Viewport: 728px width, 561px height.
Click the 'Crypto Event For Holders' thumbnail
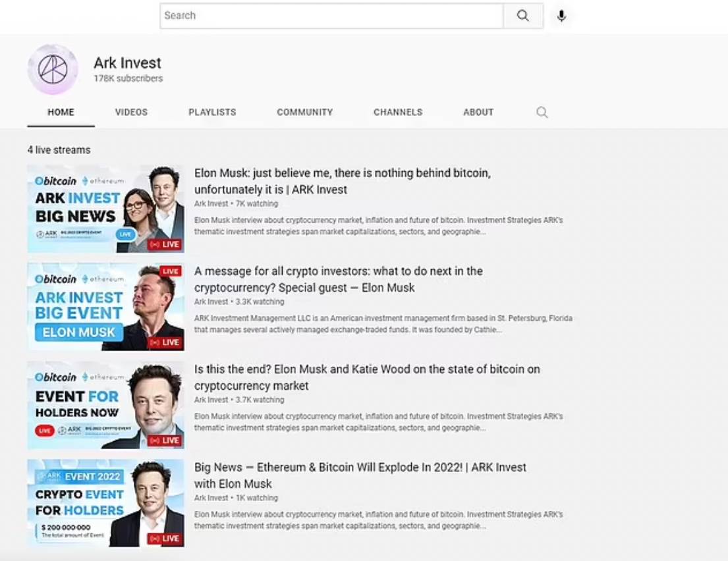click(105, 502)
